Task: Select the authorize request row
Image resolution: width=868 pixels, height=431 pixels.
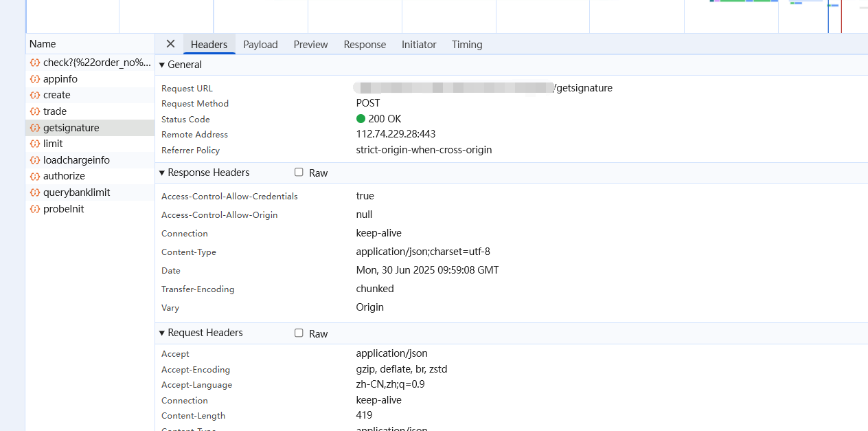Action: [x=90, y=176]
